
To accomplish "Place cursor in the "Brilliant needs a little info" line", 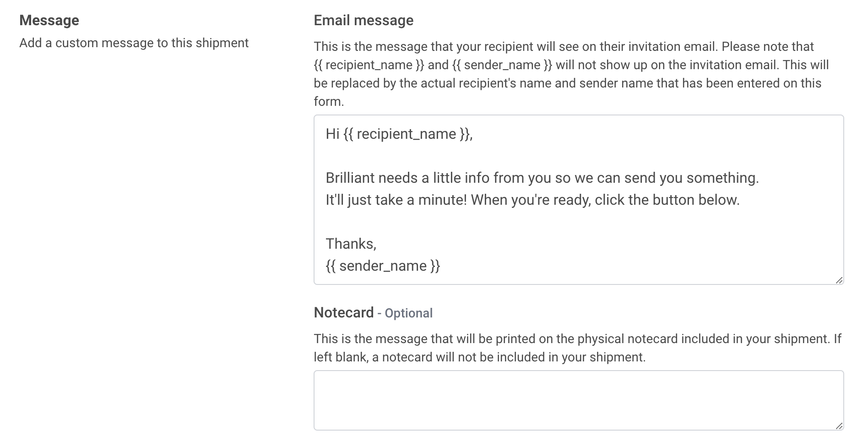I will pyautogui.click(x=542, y=178).
